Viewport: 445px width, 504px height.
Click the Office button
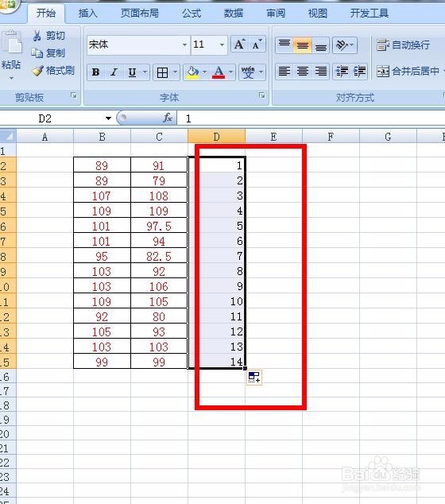pos(7,5)
